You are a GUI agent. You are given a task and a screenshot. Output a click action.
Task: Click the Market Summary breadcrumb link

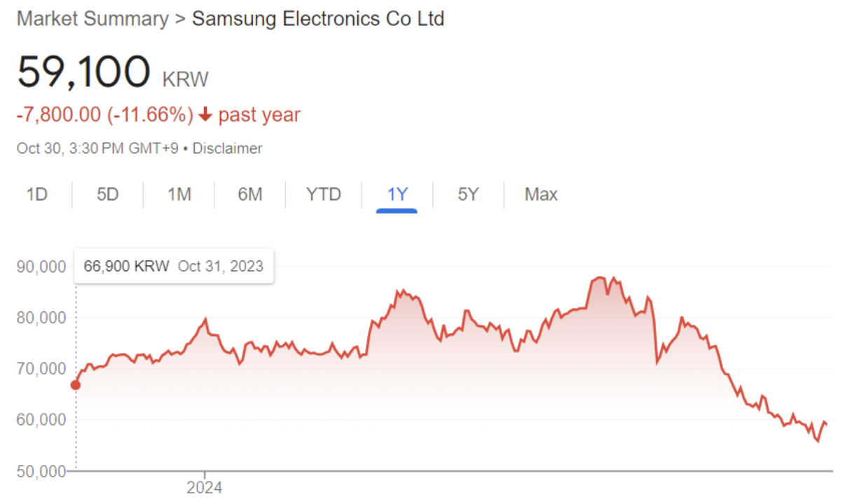(92, 19)
